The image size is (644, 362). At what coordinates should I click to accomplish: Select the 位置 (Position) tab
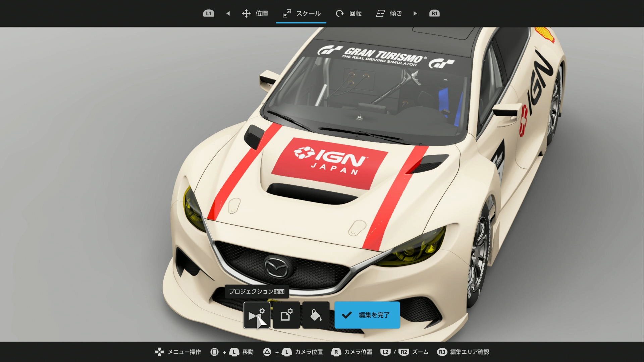(x=255, y=13)
